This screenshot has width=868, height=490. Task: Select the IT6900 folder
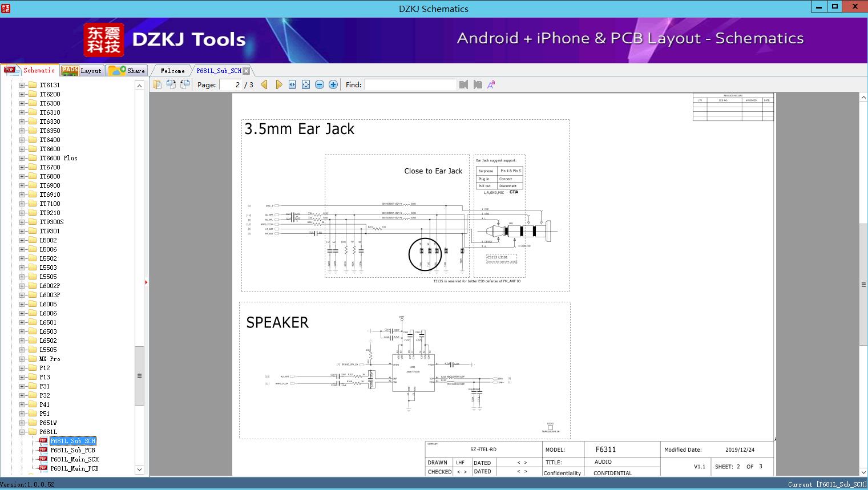pyautogui.click(x=50, y=185)
